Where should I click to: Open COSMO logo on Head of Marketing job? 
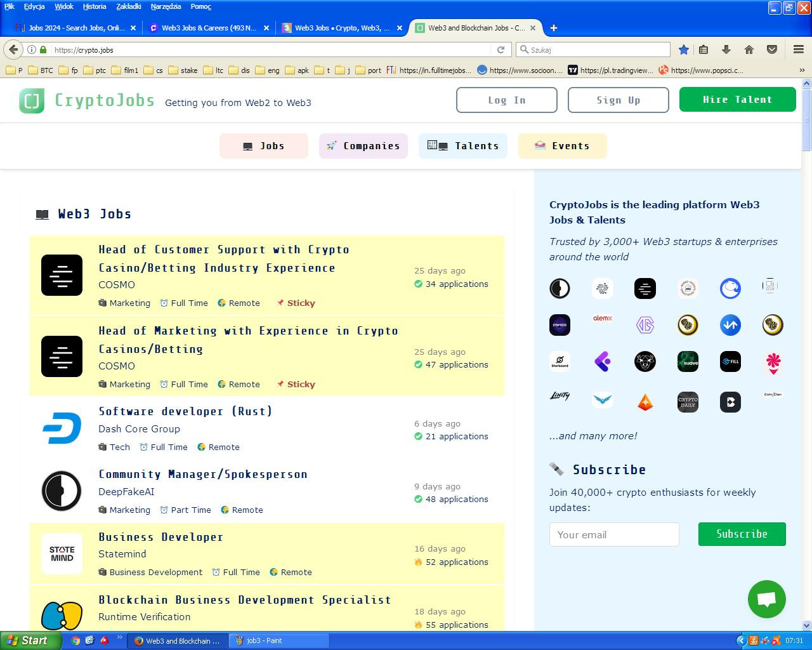[x=62, y=356]
